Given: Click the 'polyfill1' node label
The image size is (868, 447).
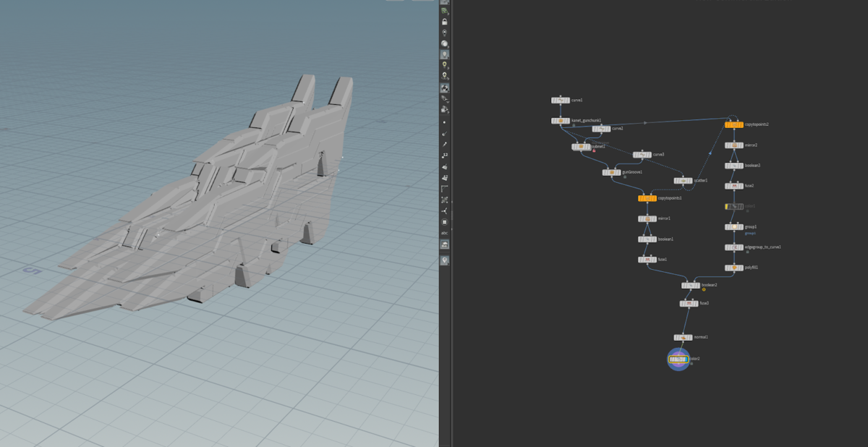Looking at the screenshot, I should click(752, 268).
